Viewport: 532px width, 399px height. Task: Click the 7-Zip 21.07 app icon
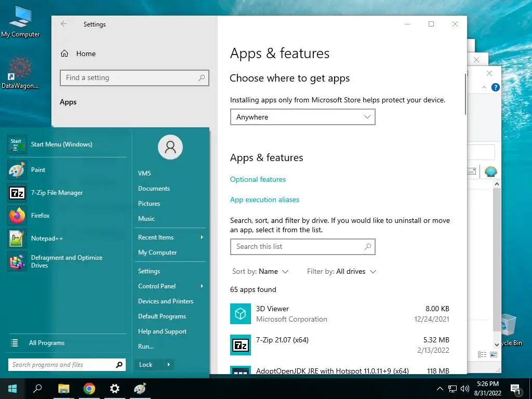(x=241, y=345)
